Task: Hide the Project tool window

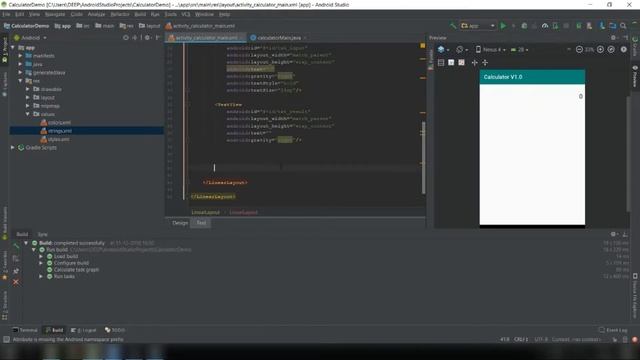Action: (158, 38)
